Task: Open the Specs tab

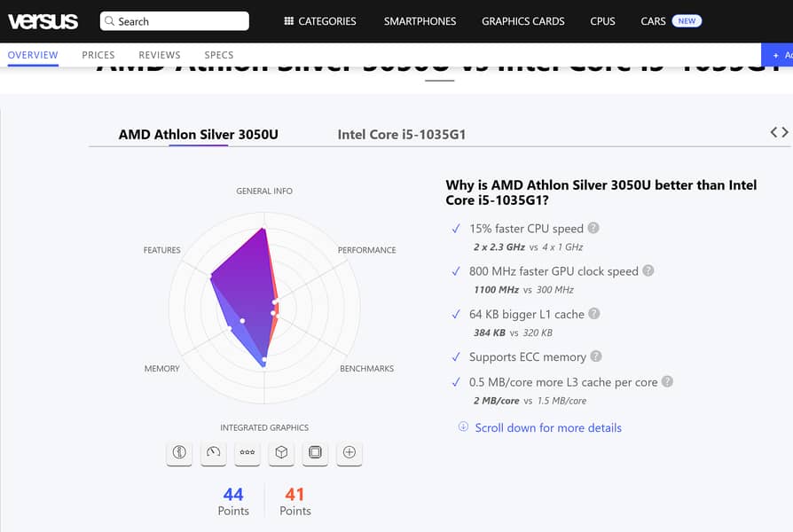Action: 219,55
